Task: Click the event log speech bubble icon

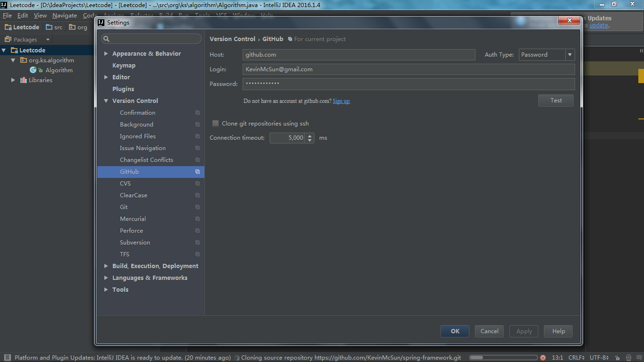Action: click(639, 358)
